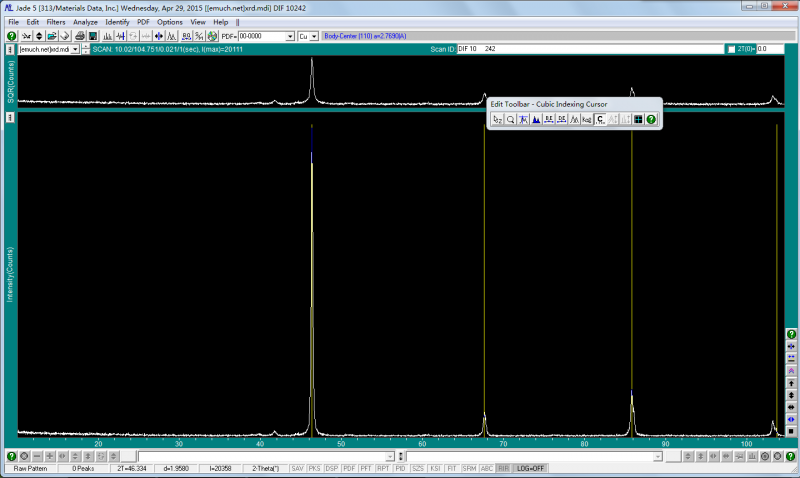Open the Analyze menu
The image size is (800, 478).
[85, 22]
